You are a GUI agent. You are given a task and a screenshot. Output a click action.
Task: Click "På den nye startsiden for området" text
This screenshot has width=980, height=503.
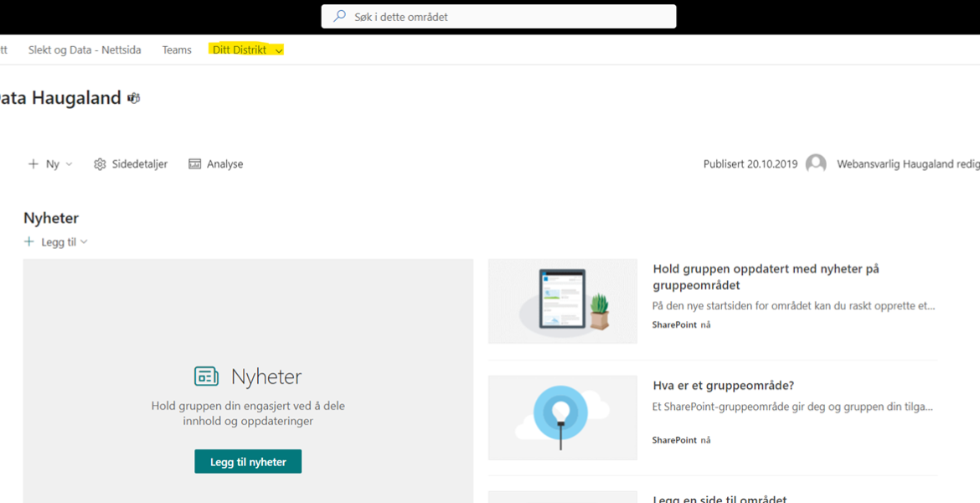(794, 307)
